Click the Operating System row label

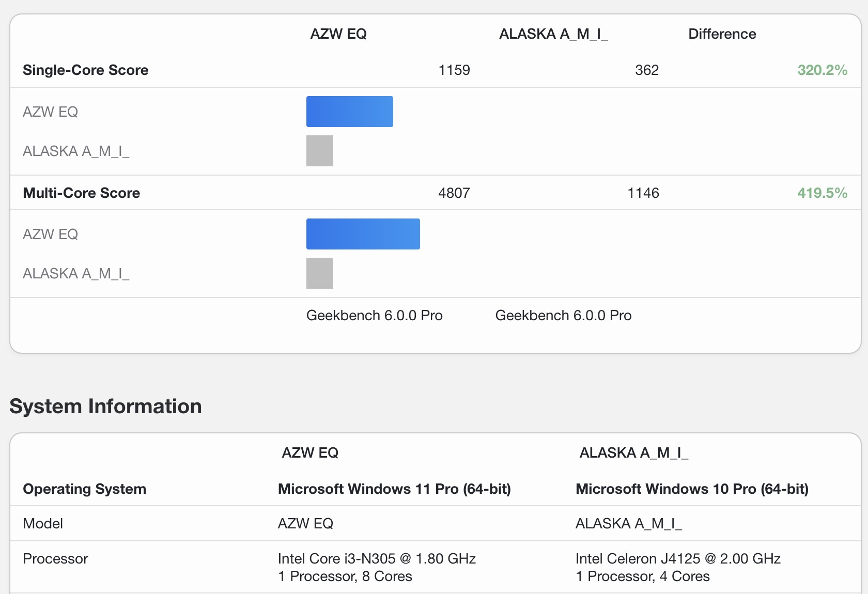(85, 489)
